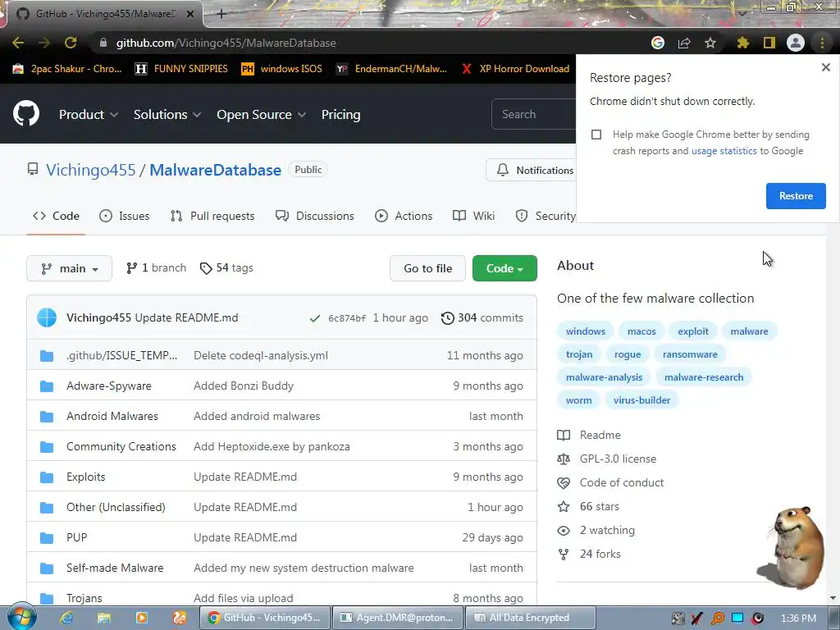The height and width of the screenshot is (630, 840).
Task: Click the commit check status mark
Action: pos(314,318)
